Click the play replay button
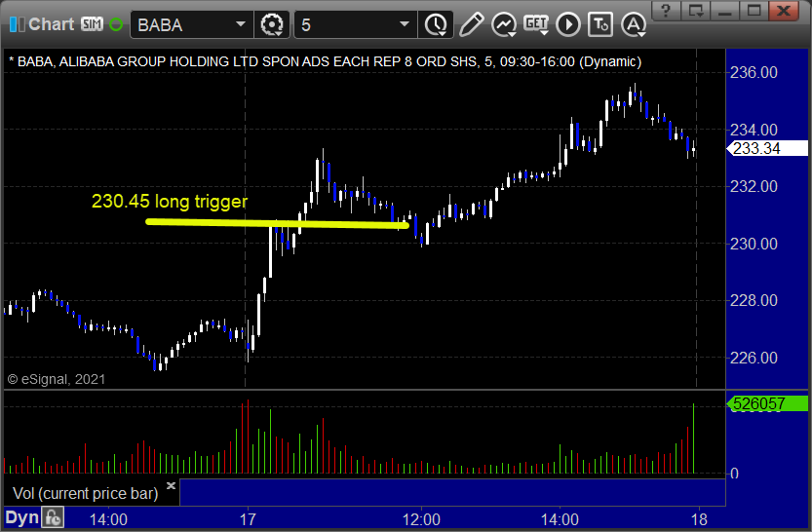 (x=568, y=24)
